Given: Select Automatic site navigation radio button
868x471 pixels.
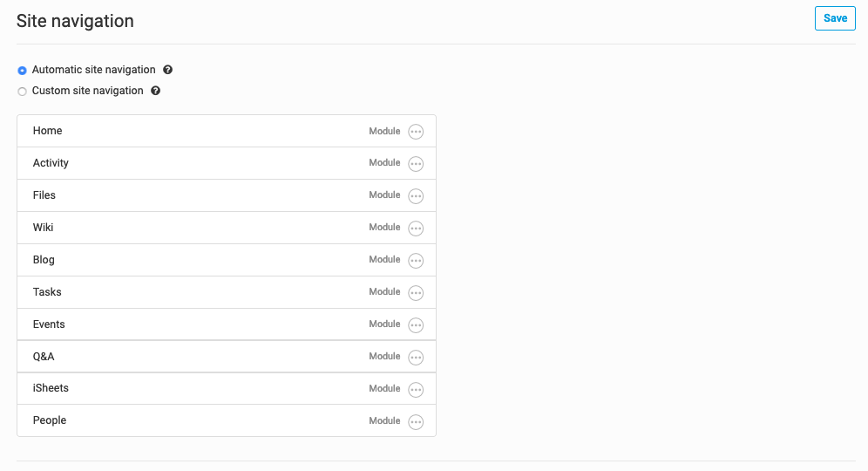Looking at the screenshot, I should (23, 71).
